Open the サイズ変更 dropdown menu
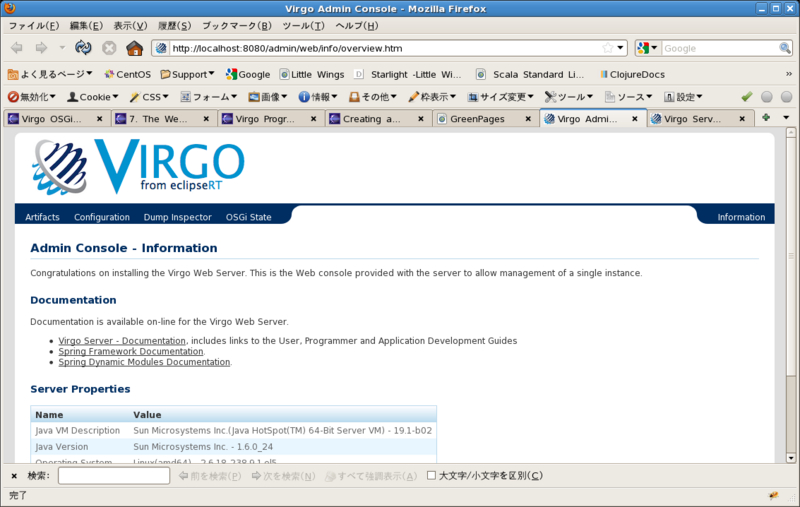The image size is (800, 507). (501, 96)
